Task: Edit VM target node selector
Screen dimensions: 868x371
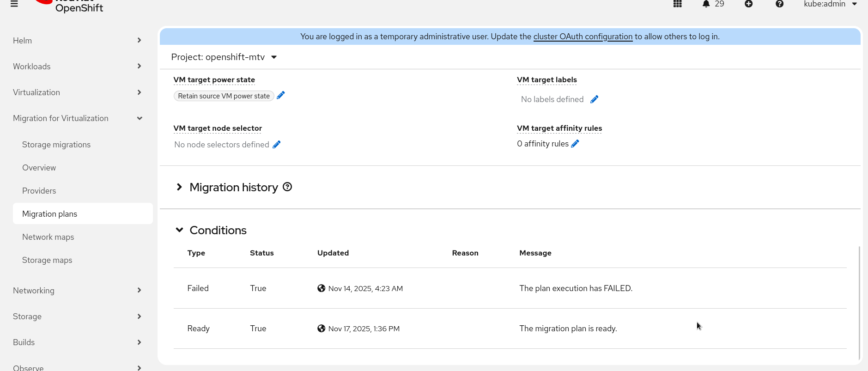Action: pos(277,145)
